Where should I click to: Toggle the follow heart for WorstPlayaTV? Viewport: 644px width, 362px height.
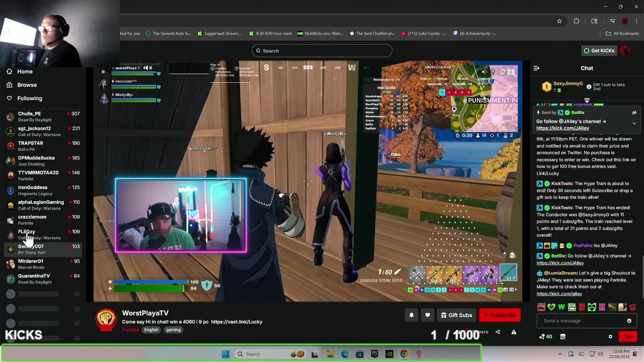click(427, 315)
